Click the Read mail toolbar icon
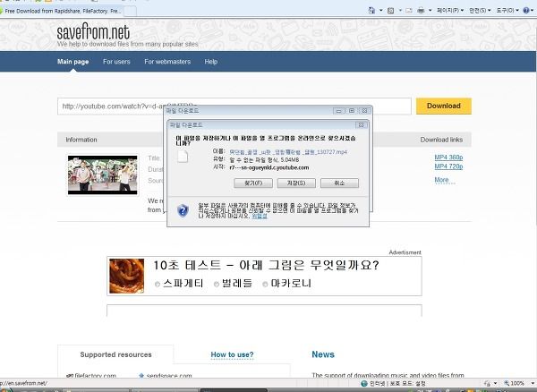Screen dimensions: 537x392 [x=409, y=11]
